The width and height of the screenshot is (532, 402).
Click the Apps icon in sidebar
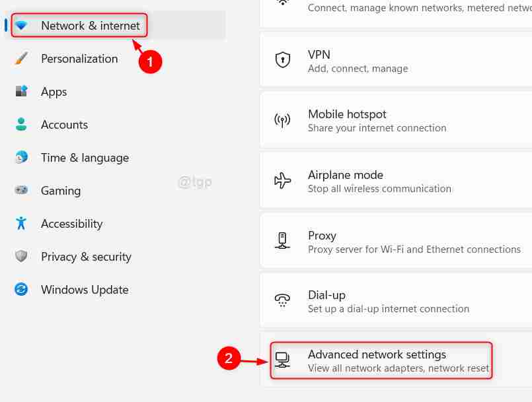pyautogui.click(x=20, y=91)
